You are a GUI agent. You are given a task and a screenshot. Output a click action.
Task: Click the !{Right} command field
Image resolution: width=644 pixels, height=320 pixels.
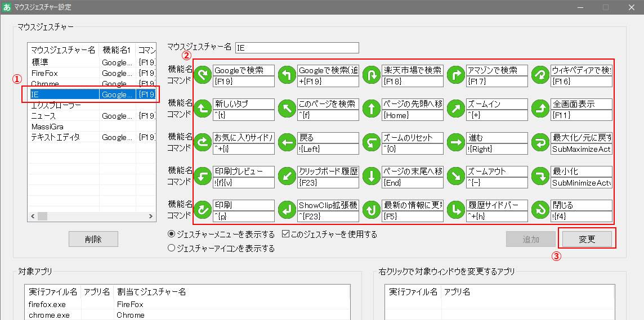click(x=497, y=149)
